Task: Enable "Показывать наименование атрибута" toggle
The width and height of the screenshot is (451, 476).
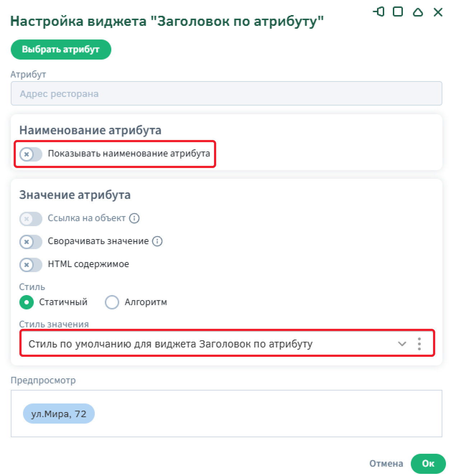Action: coord(31,154)
